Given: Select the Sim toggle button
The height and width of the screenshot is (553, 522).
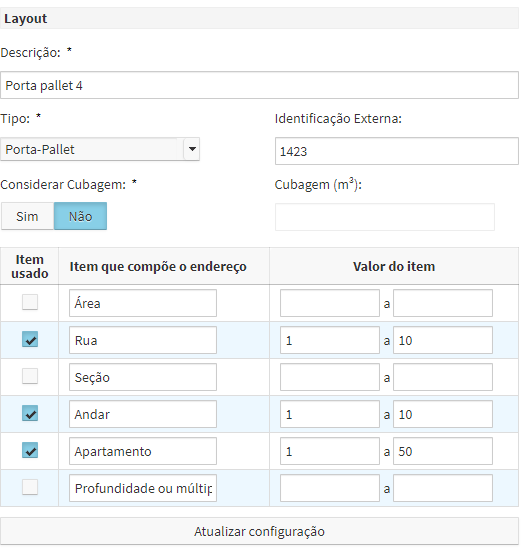Looking at the screenshot, I should coord(27,216).
